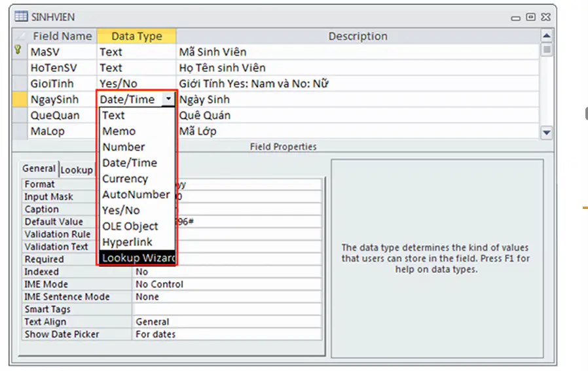588x371 pixels.
Task: Restore the SINHVIEN table window
Action: [530, 17]
